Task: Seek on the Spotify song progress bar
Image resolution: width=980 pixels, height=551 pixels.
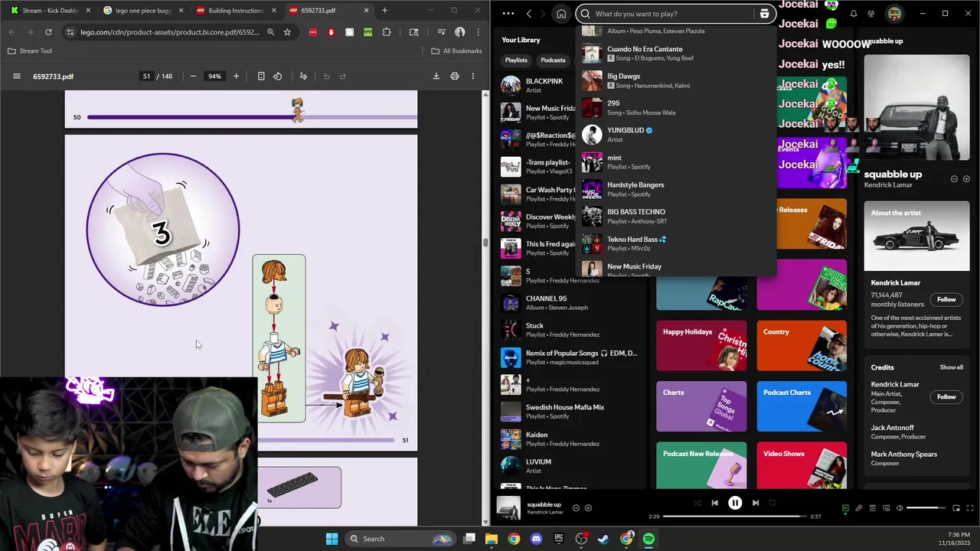Action: pos(735,517)
